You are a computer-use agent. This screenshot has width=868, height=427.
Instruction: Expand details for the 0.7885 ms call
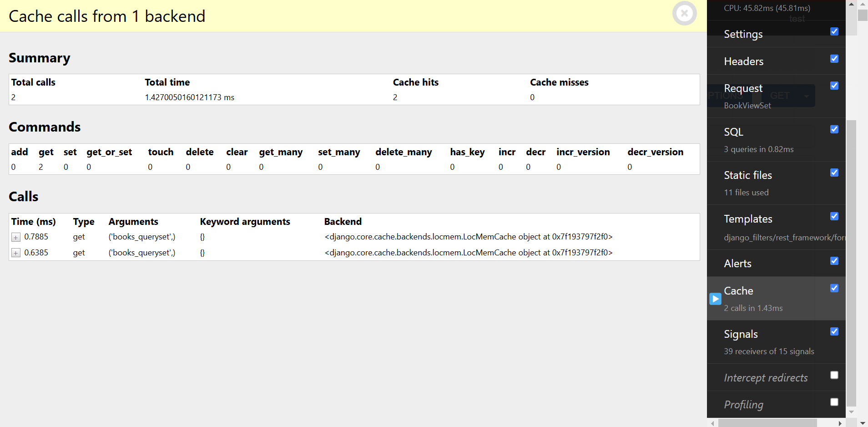(15, 237)
